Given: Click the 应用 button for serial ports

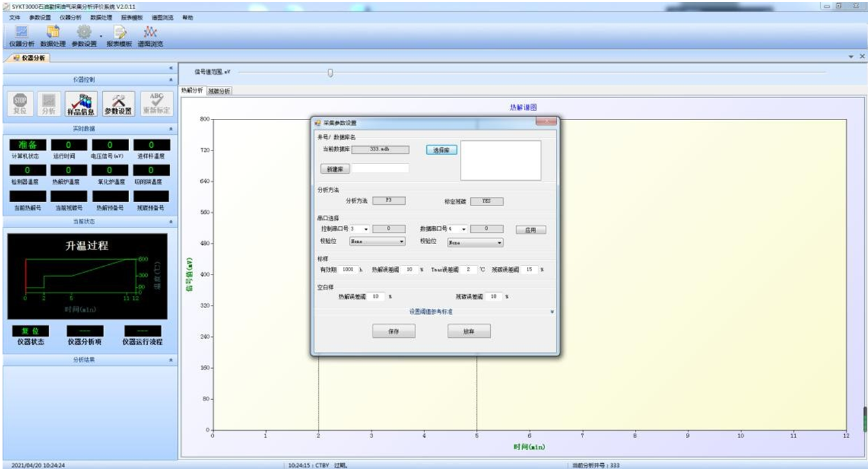Looking at the screenshot, I should (x=530, y=230).
